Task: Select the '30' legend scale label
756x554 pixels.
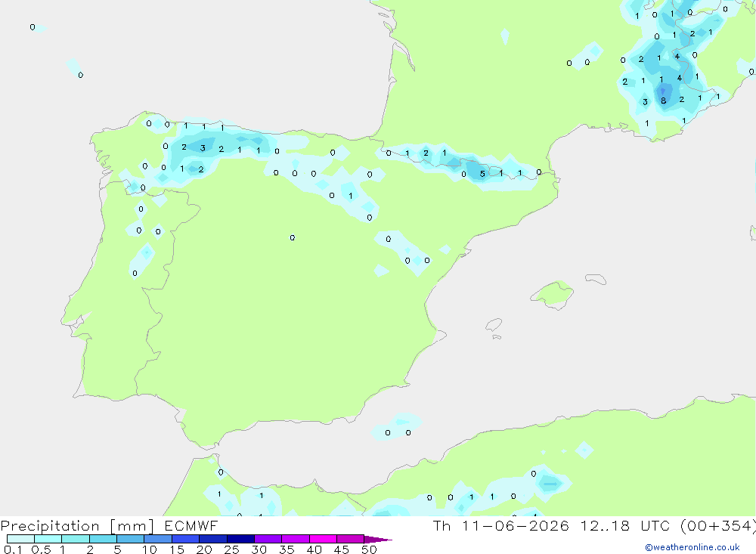Action: [x=259, y=549]
